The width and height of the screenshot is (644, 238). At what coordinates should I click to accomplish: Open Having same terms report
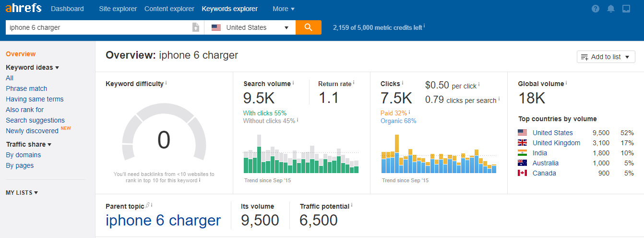coord(35,99)
